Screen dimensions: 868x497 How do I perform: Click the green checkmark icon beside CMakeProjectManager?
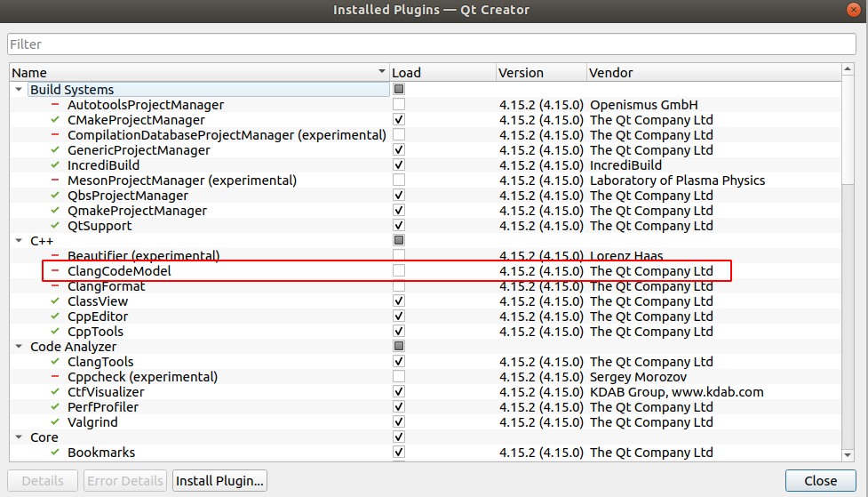55,119
